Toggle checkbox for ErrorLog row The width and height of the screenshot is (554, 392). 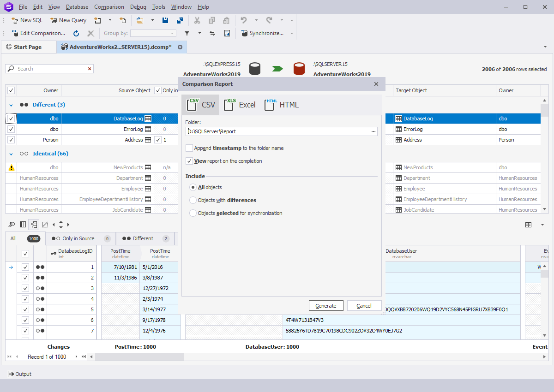coord(11,129)
